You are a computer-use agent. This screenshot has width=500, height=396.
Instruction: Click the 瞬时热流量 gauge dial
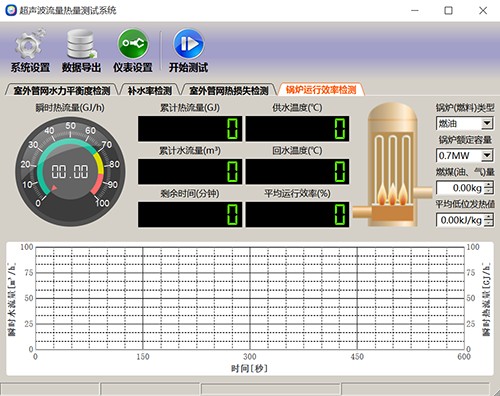[70, 172]
